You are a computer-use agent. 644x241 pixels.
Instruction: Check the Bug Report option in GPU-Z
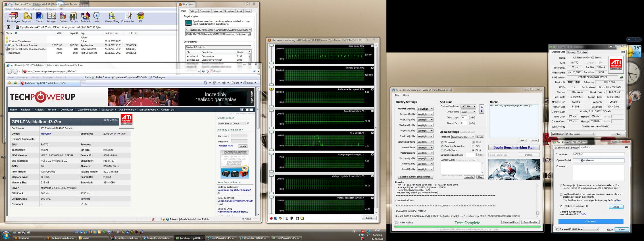(561, 195)
